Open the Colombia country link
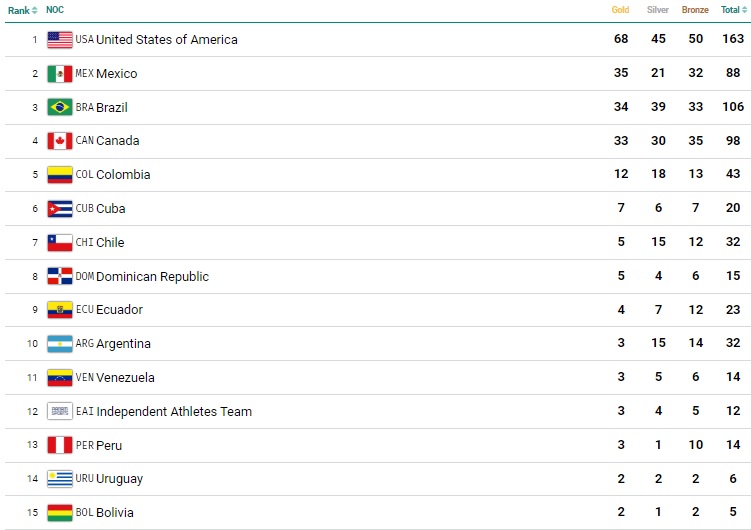This screenshot has width=751, height=530. [123, 175]
